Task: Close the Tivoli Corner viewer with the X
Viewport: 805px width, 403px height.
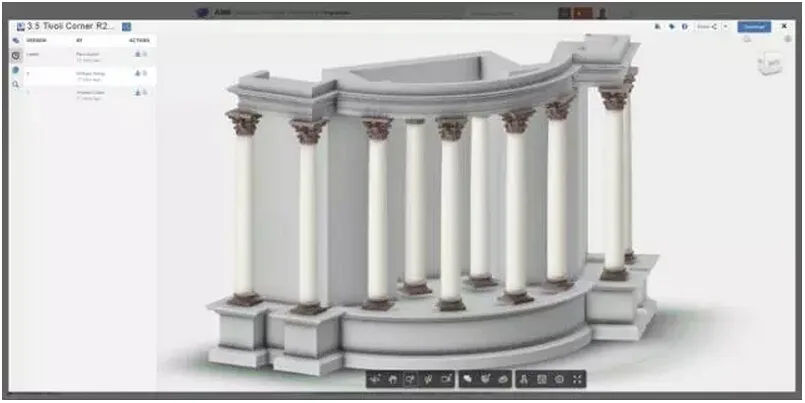Action: click(784, 26)
